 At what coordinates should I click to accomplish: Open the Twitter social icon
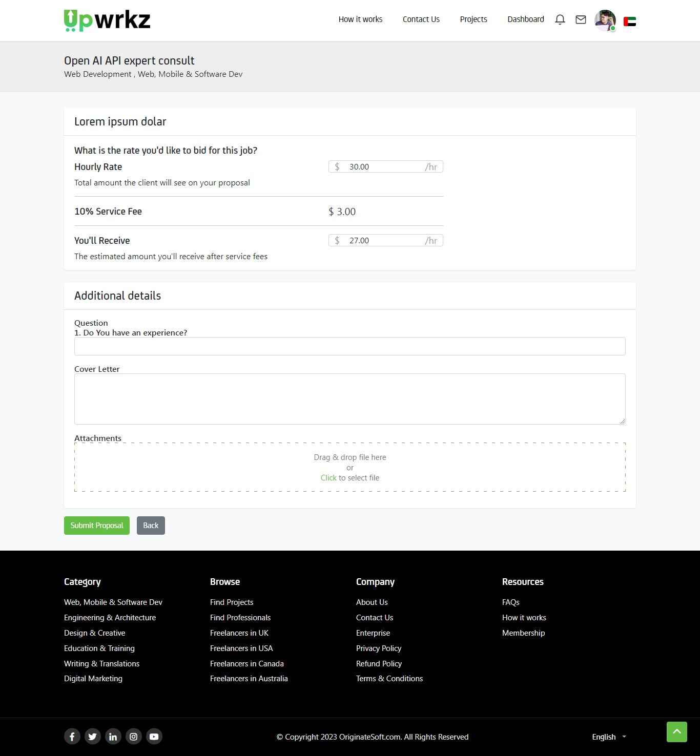[x=93, y=737]
